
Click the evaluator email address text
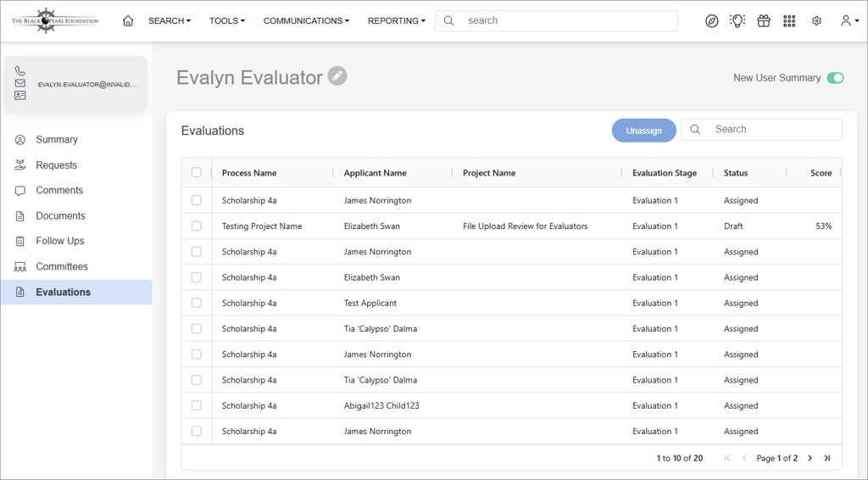(x=87, y=84)
